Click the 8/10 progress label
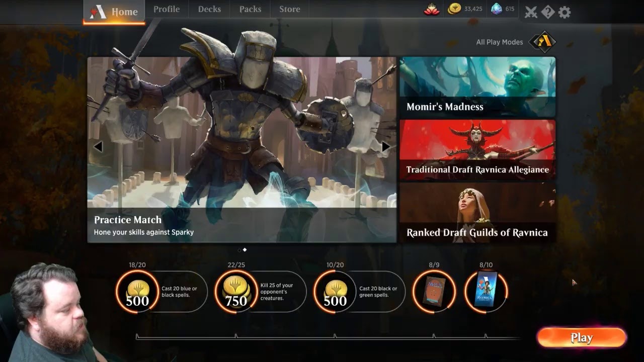Screen dimensions: 644x362 pos(486,265)
